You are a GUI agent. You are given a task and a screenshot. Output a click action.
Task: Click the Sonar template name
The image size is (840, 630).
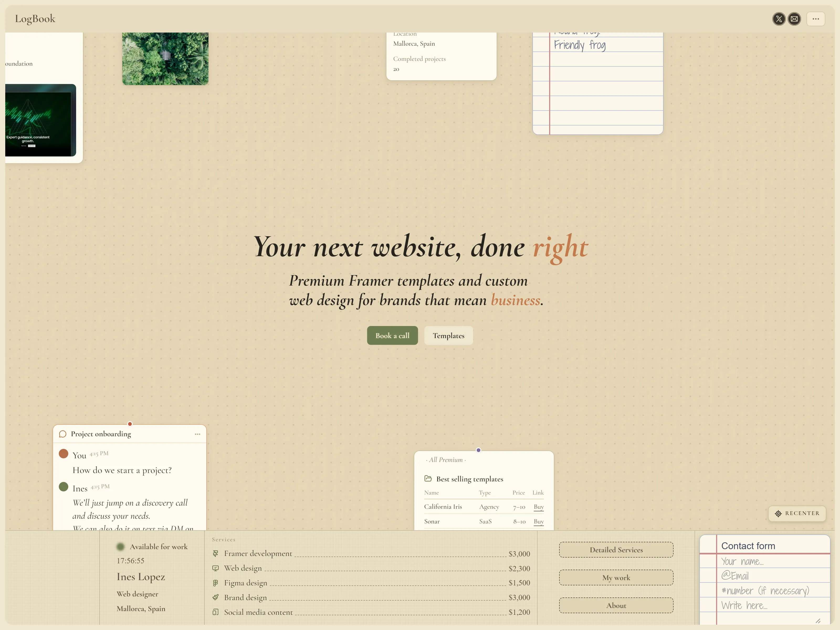click(x=432, y=521)
